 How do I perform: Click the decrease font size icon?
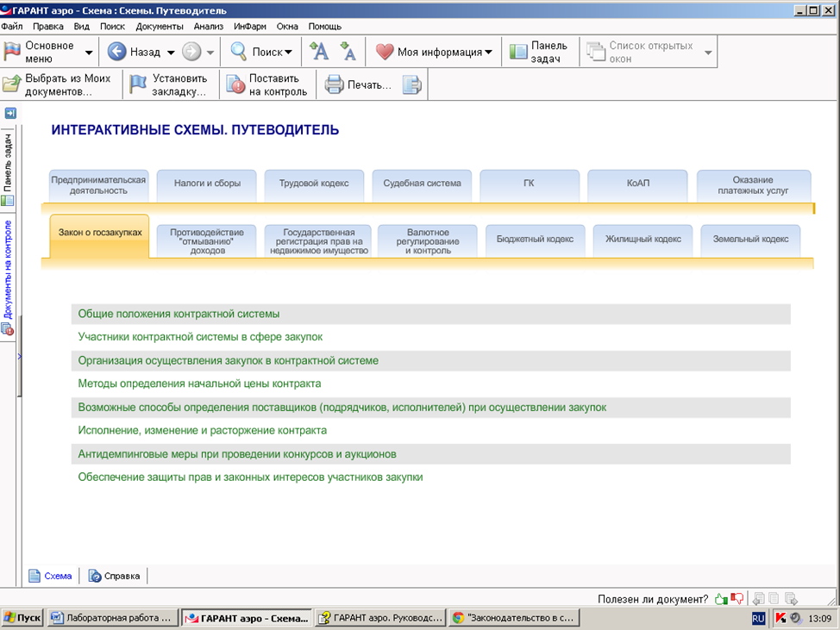[x=348, y=52]
